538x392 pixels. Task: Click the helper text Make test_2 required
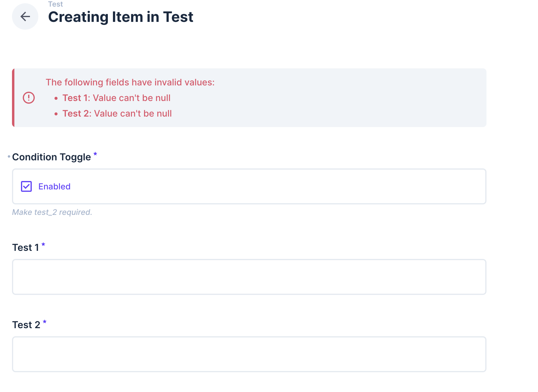52,212
